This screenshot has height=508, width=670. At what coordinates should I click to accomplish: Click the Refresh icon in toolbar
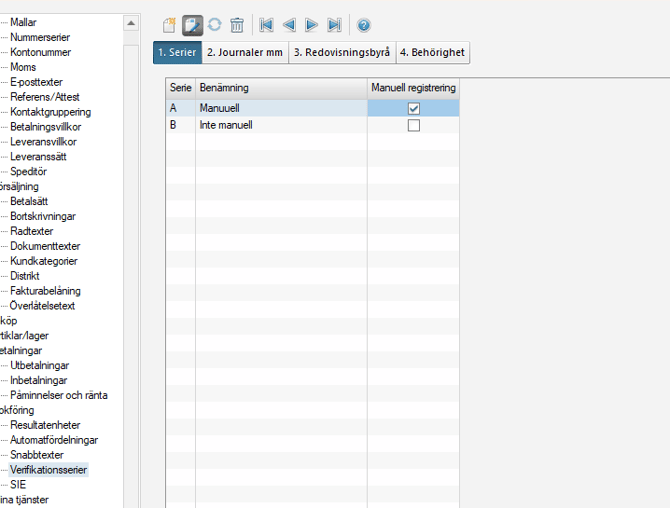214,25
